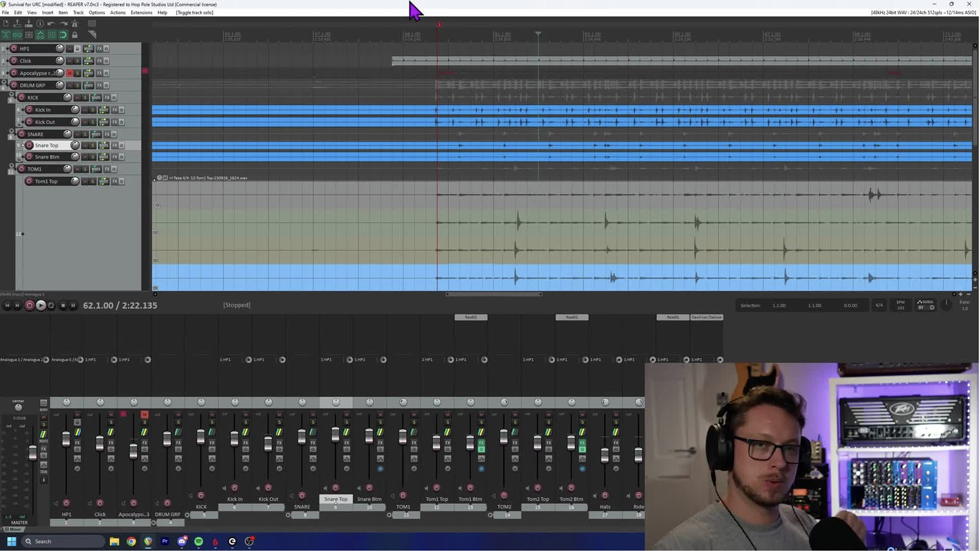The height and width of the screenshot is (551, 980).
Task: Open the FX chain on Kick In
Action: 114,110
